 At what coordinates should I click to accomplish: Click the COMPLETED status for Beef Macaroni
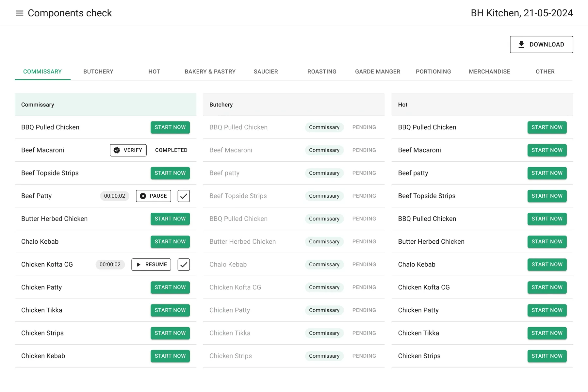(x=171, y=150)
